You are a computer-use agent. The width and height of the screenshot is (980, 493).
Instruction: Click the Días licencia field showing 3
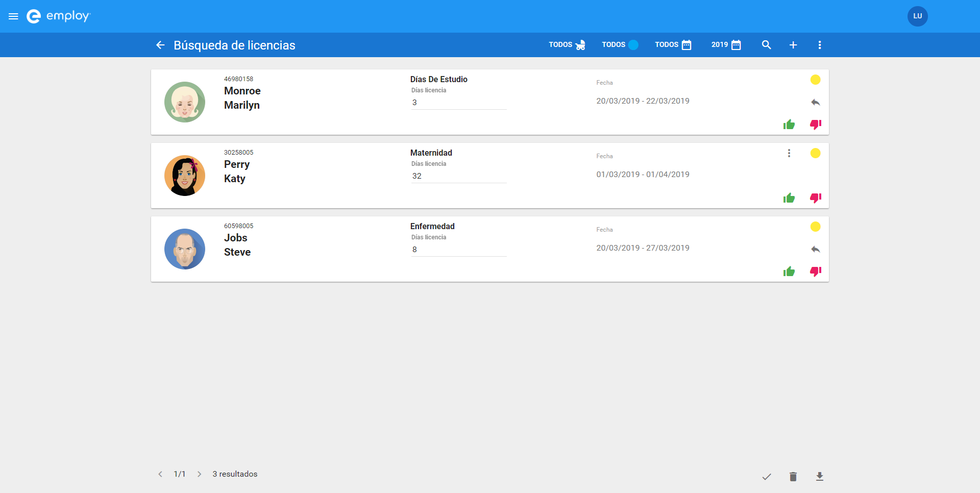459,103
